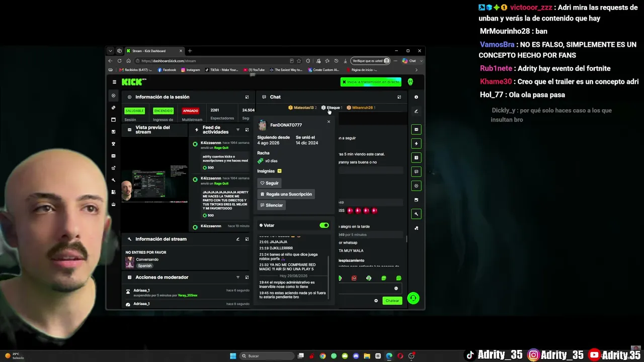The image size is (644, 362).
Task: Close the FanDONATO777 user card
Action: pos(329,122)
